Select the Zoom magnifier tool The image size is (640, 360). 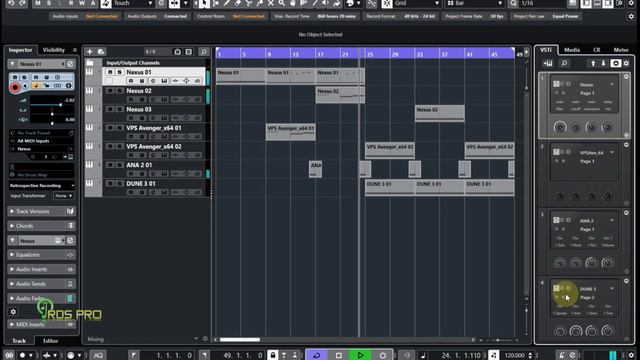click(x=282, y=3)
